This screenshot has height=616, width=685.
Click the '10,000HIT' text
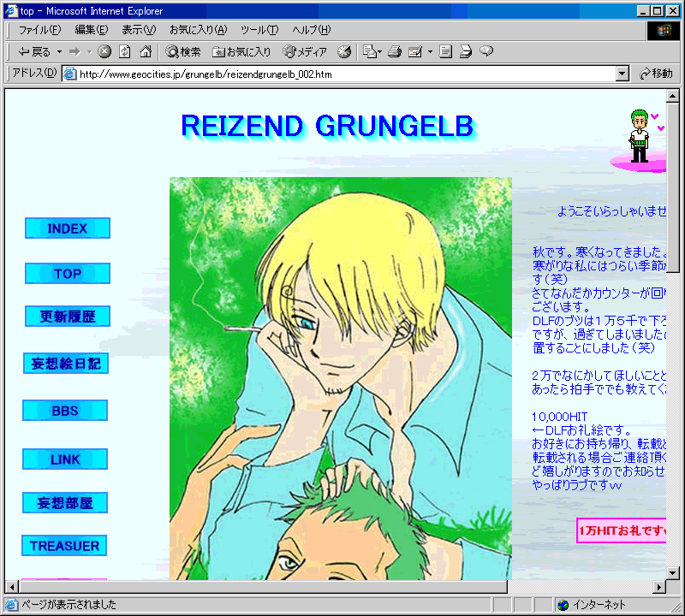pyautogui.click(x=560, y=417)
